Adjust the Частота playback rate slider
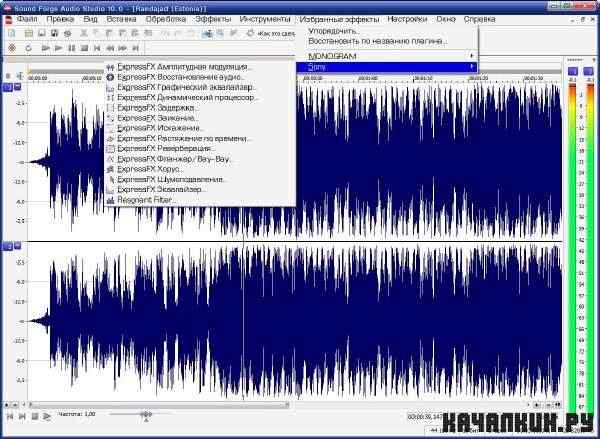The height and width of the screenshot is (439, 600). click(x=145, y=415)
